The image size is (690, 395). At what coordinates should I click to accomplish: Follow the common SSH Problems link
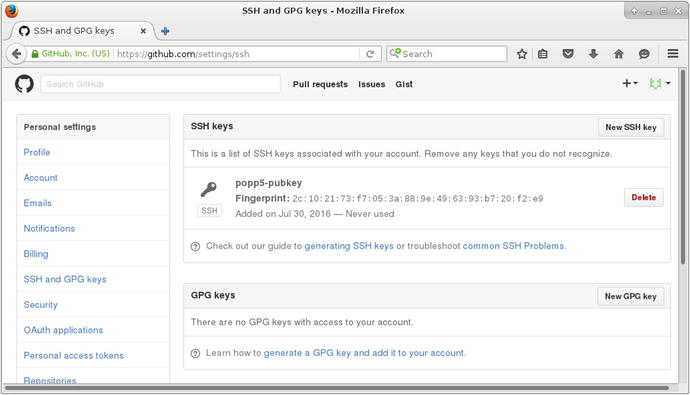[513, 246]
